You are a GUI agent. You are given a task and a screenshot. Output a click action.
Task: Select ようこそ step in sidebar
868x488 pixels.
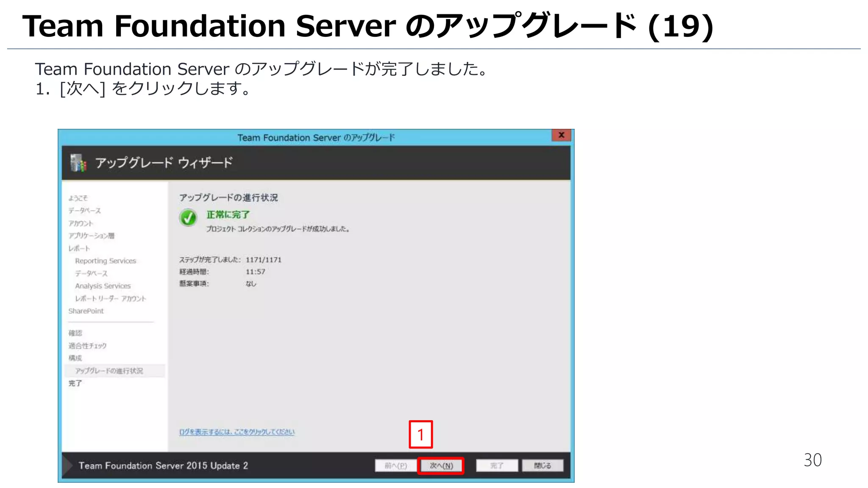point(78,198)
